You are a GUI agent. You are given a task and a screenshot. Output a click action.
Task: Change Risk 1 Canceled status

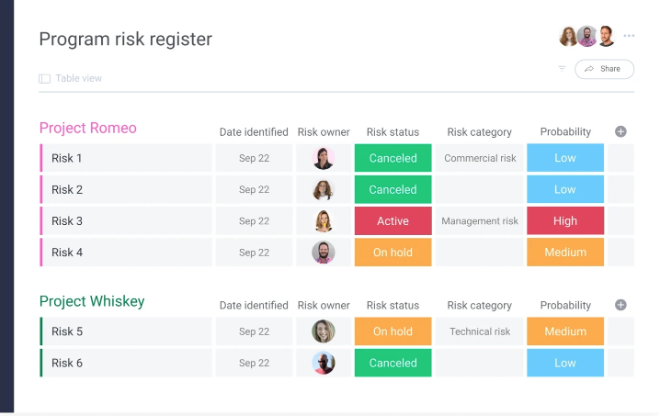pyautogui.click(x=393, y=158)
